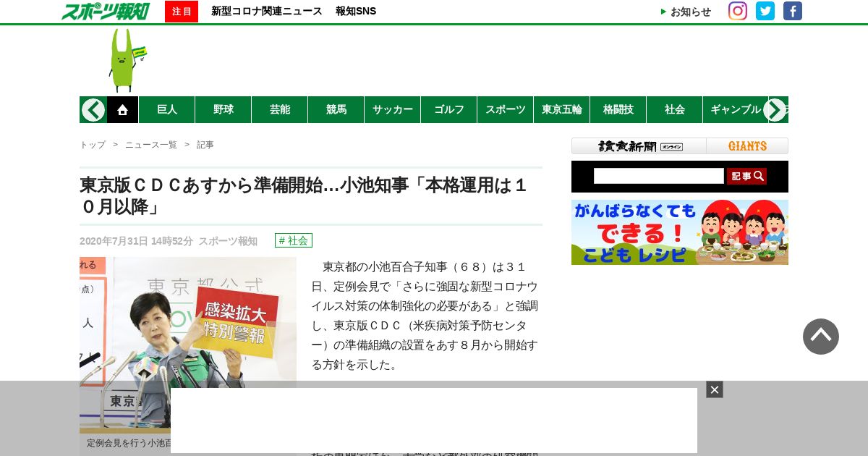Screen dimensions: 868x456
Task: Click the # 社会 tag
Action: 294,240
